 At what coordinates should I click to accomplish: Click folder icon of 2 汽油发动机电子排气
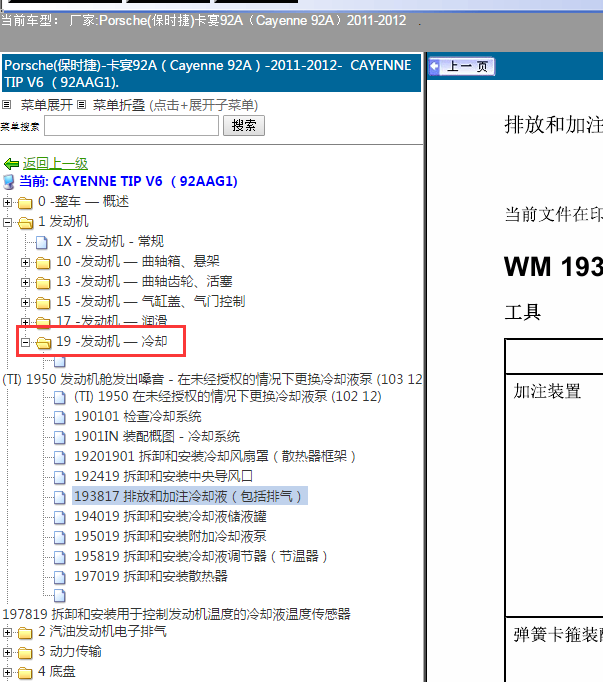tap(25, 632)
